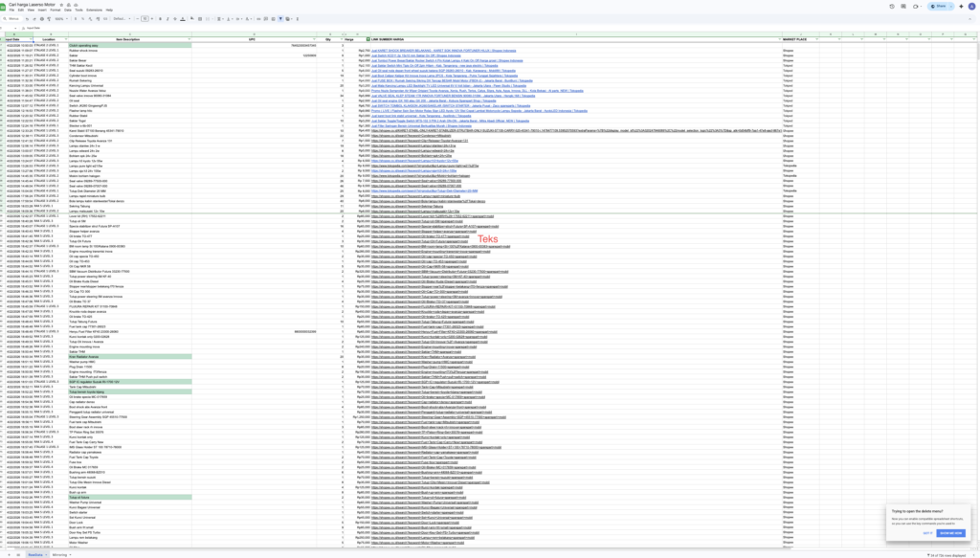The width and height of the screenshot is (980, 558).
Task: Click the add sheet plus icon
Action: pos(9,555)
